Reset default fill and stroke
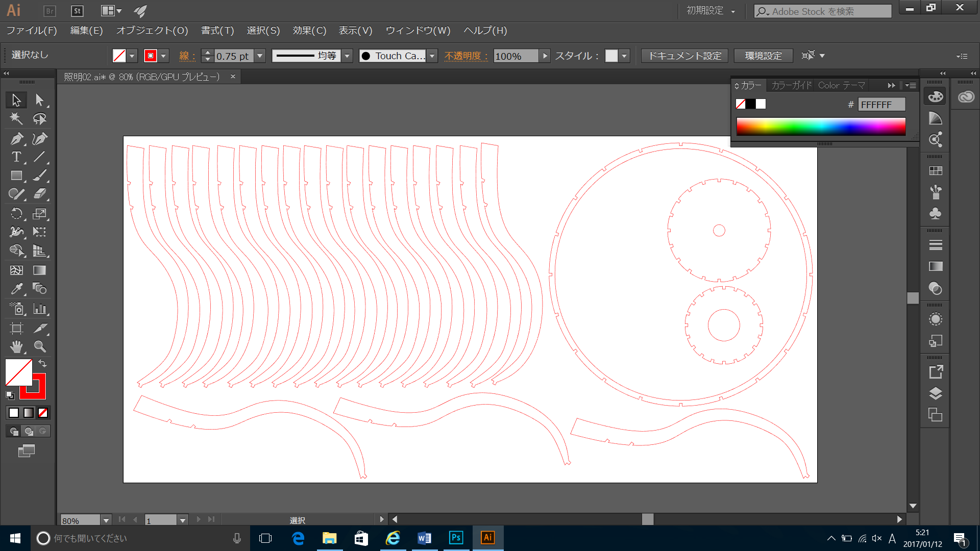This screenshot has width=980, height=551. (10, 395)
